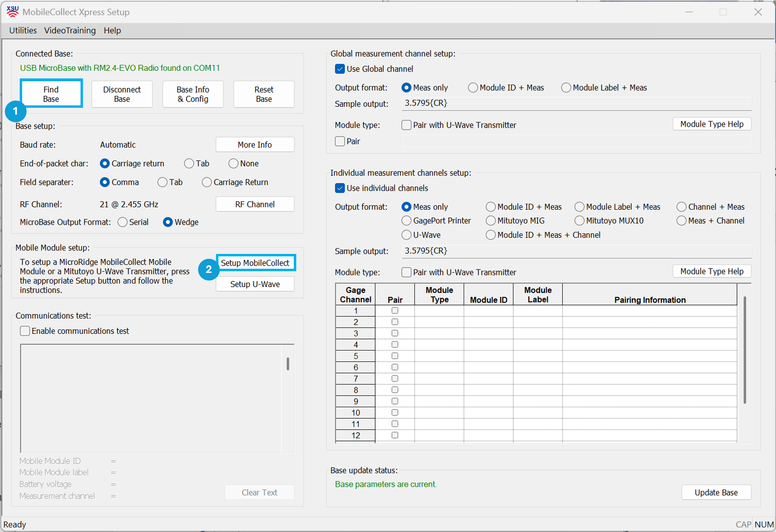Click the Clear Text button

(x=260, y=492)
